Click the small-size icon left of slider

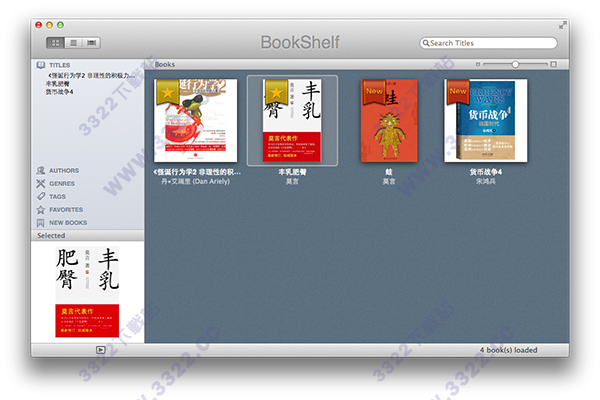[478, 64]
